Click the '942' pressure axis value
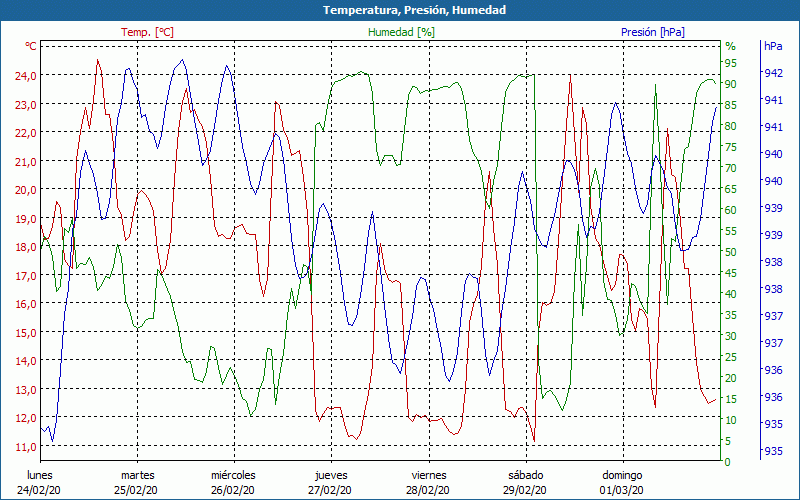800x500 pixels. tap(773, 73)
